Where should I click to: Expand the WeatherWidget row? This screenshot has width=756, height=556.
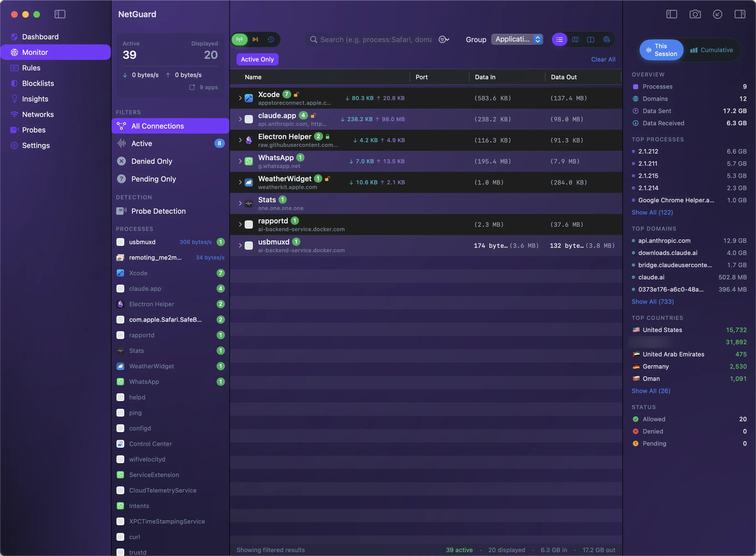pos(240,182)
